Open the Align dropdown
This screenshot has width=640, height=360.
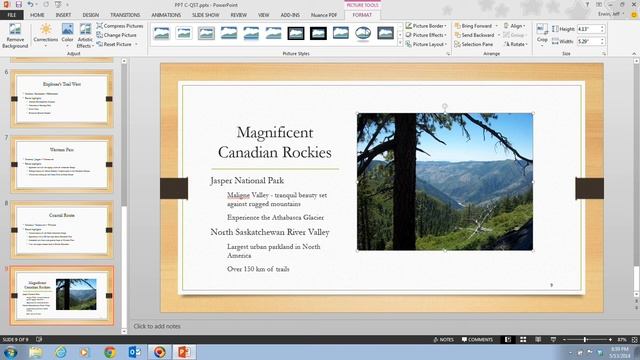coord(514,26)
